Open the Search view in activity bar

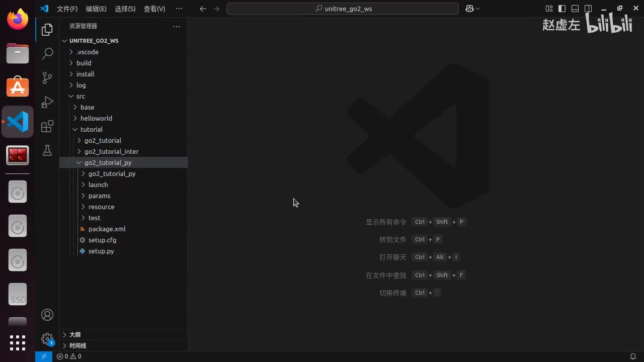coord(47,53)
